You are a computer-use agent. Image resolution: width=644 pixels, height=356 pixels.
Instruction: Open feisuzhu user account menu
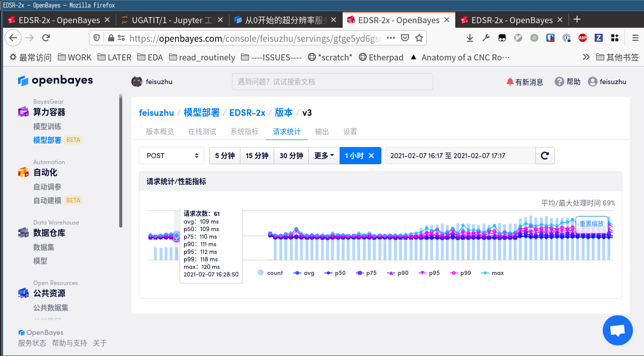[607, 82]
